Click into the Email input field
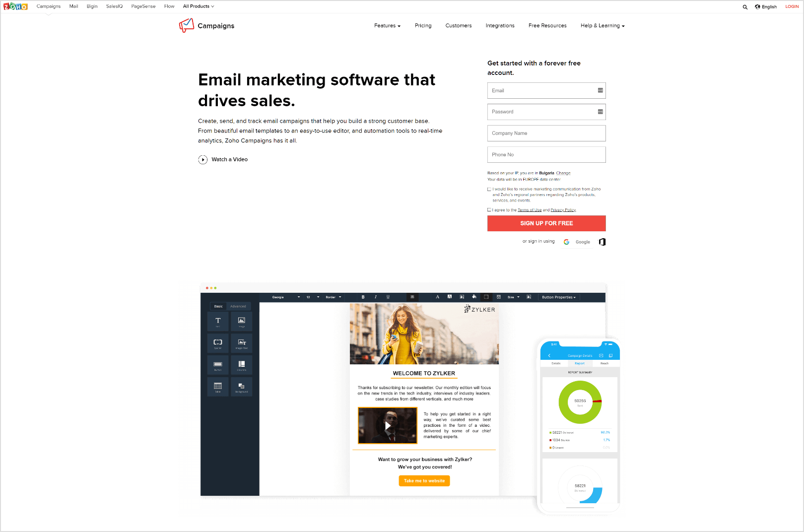Image resolution: width=804 pixels, height=532 pixels. (x=546, y=90)
